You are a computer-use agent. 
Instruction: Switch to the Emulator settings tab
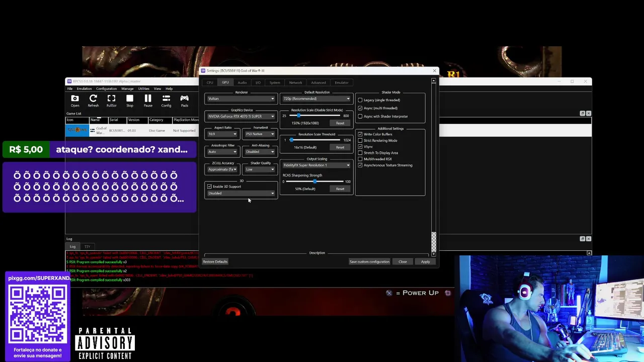click(342, 82)
